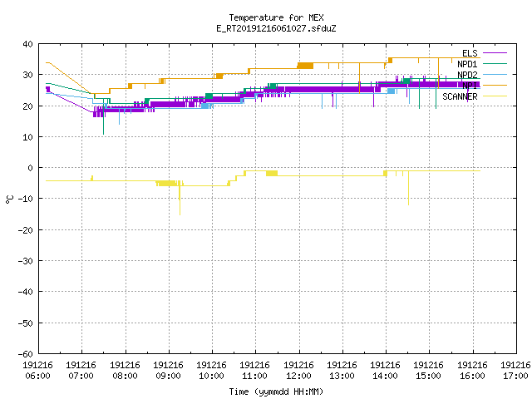Viewport: 532px width, 399px height.
Task: Click the x-axis tick label 191216 06:00
Action: click(x=38, y=370)
